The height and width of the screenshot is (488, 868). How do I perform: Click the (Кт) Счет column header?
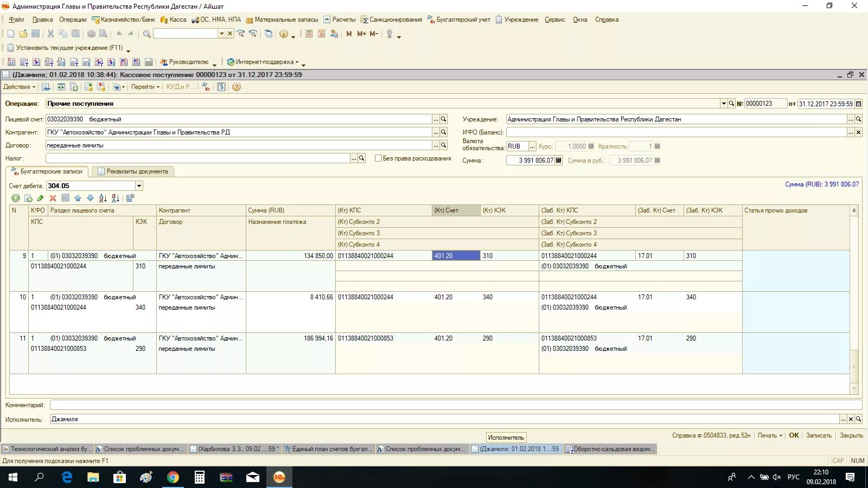pyautogui.click(x=456, y=210)
